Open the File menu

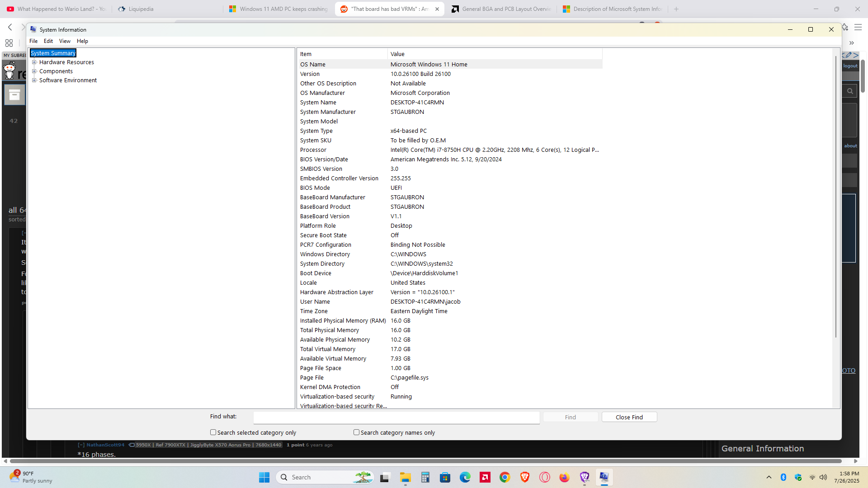(x=33, y=41)
